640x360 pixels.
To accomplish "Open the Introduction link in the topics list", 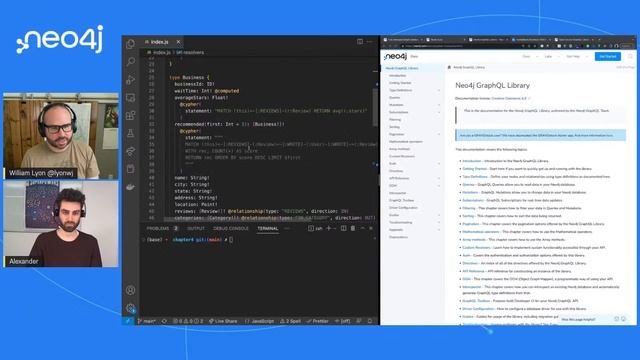I will coord(471,161).
